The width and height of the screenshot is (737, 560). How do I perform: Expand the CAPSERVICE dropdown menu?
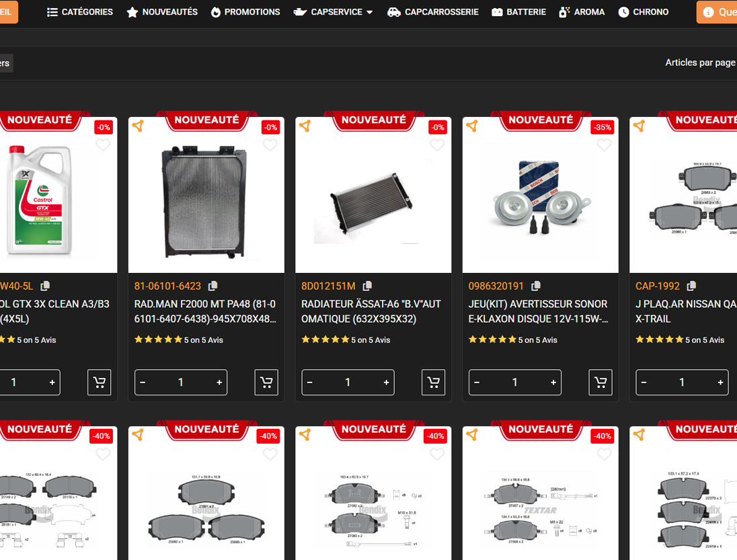334,12
